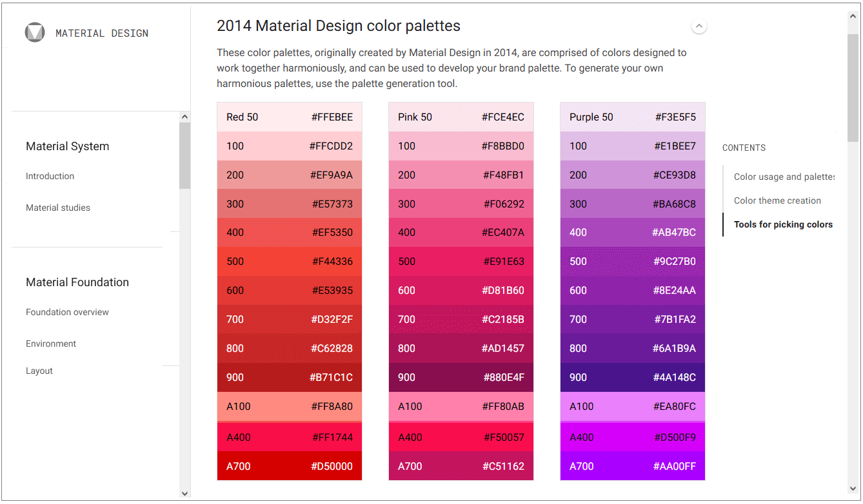Select Purple 50 swatch #F3E5F5
863x504 pixels.
click(x=633, y=117)
